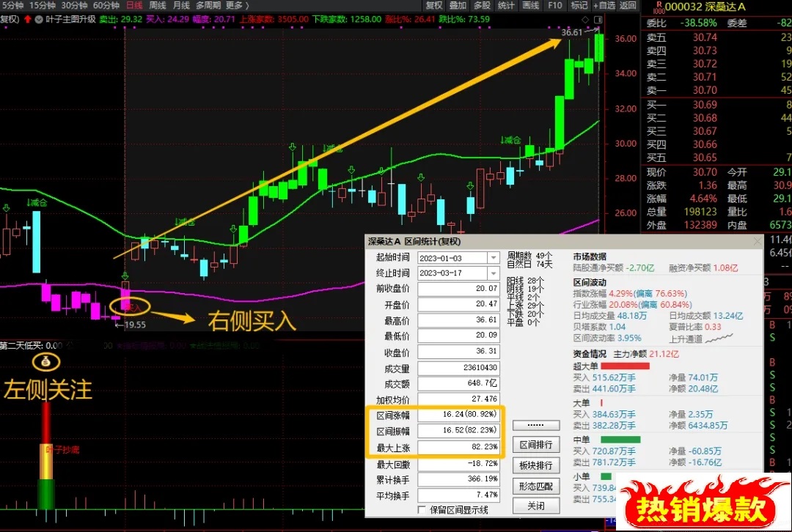Click the 累计换手 value 366.19%

(458, 479)
